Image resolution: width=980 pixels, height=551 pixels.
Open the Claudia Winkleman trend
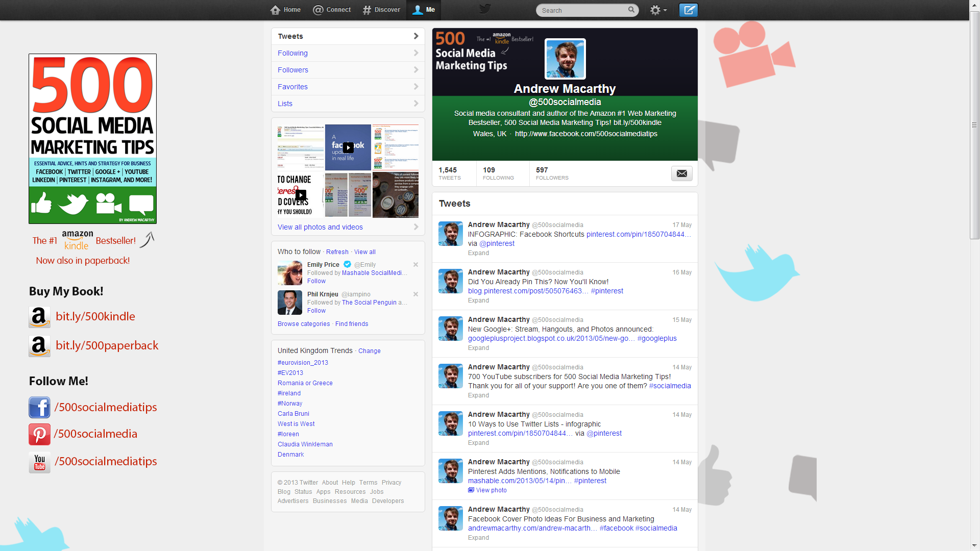[305, 444]
